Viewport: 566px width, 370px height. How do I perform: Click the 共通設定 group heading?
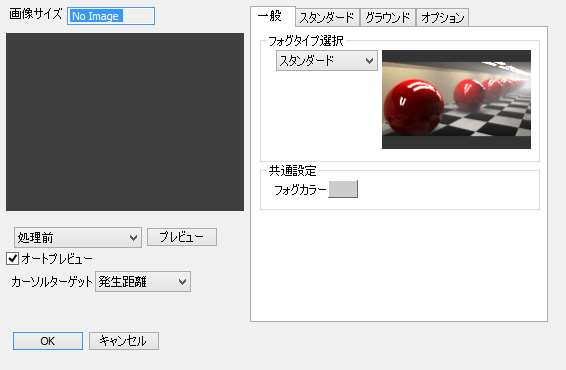point(293,171)
